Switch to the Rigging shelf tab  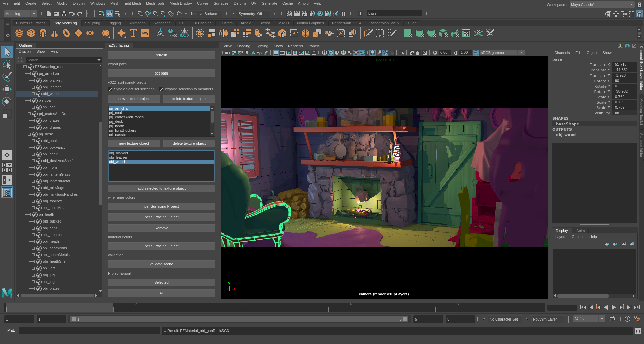coord(114,23)
